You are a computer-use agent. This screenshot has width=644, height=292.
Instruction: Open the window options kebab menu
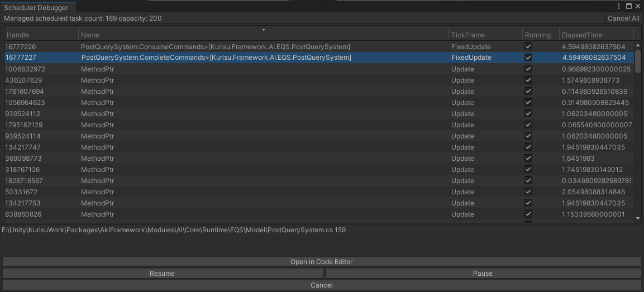tap(619, 6)
